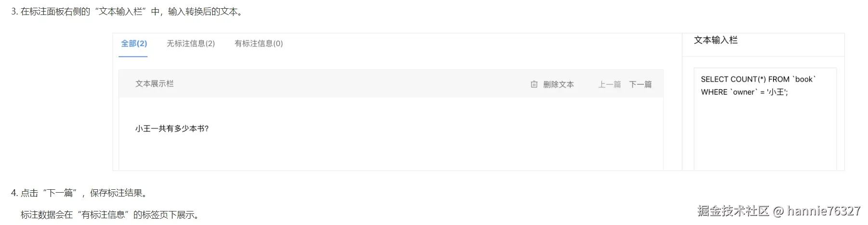Viewport: 868px width, 225px height.
Task: Click the 删除文本 label
Action: 558,84
